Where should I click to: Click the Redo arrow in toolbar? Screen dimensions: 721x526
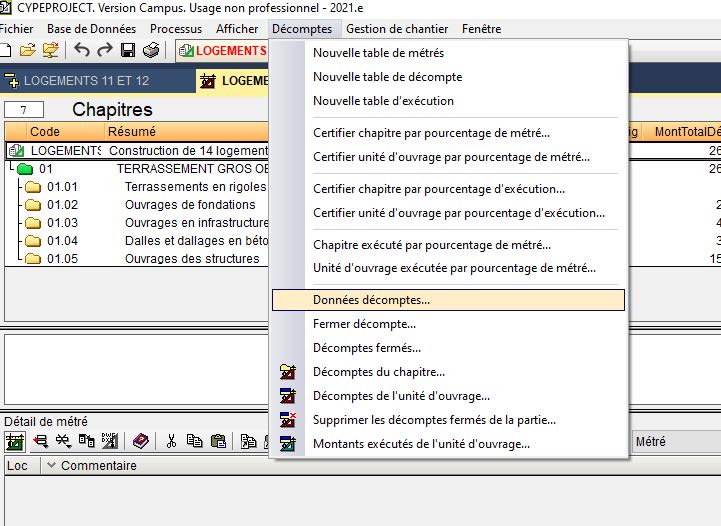[104, 50]
